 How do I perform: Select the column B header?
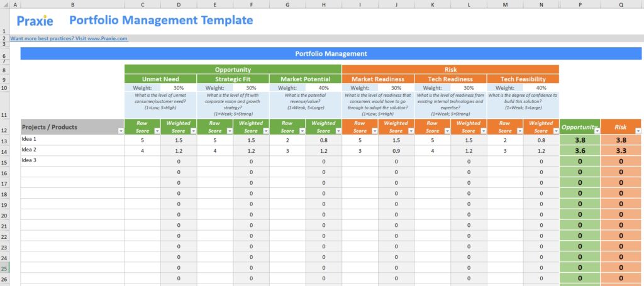coord(72,4)
